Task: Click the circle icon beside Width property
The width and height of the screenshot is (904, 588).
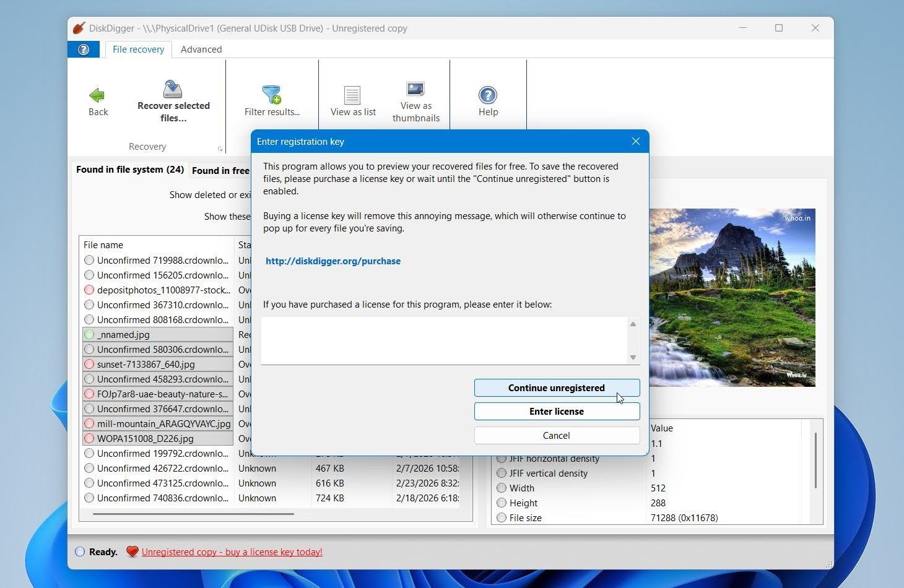Action: click(502, 488)
